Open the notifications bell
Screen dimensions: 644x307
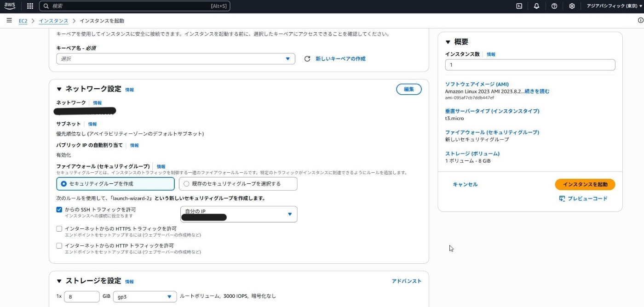pos(536,6)
